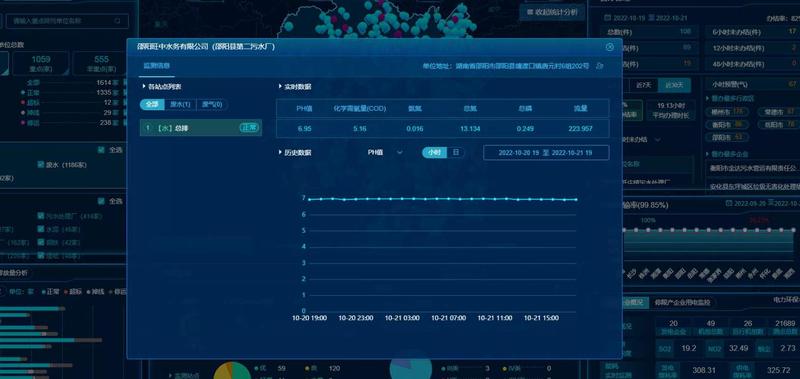Click the 正常 status badge on station 总排
This screenshot has width=800, height=379.
(249, 128)
